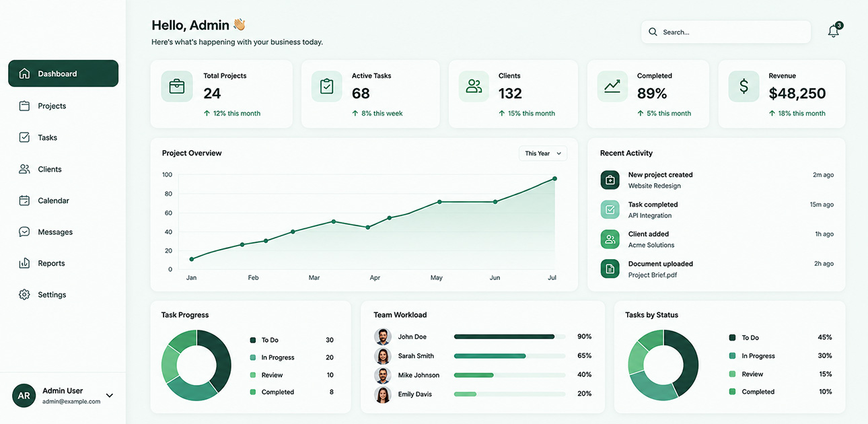Click the Search input field
The height and width of the screenshot is (424, 868).
[726, 32]
